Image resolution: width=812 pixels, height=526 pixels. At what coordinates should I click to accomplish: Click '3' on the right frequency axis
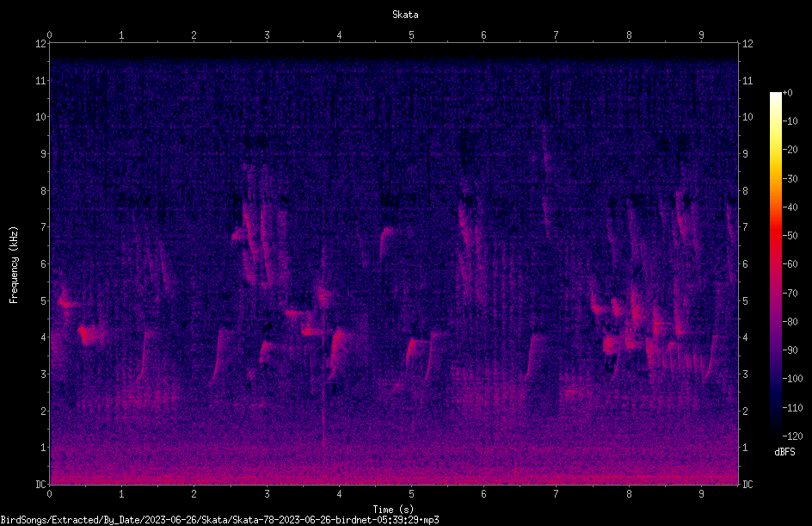(745, 374)
